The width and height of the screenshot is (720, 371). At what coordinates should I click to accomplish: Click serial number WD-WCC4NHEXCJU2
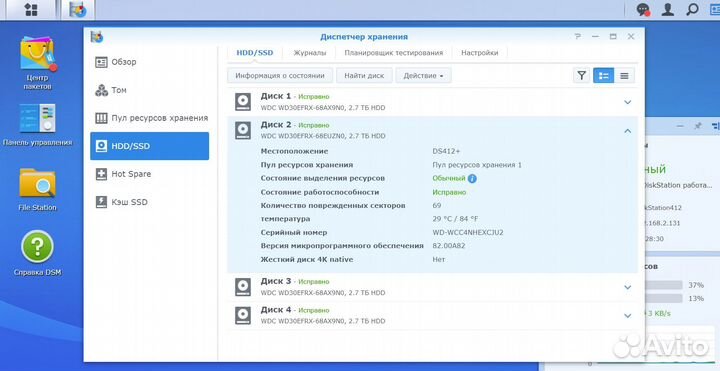click(468, 232)
